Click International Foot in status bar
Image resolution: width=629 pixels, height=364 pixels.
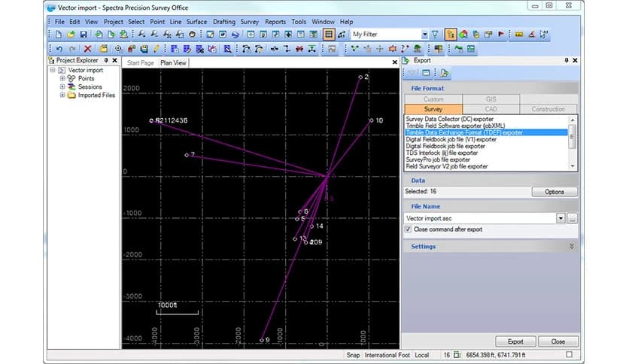387,355
